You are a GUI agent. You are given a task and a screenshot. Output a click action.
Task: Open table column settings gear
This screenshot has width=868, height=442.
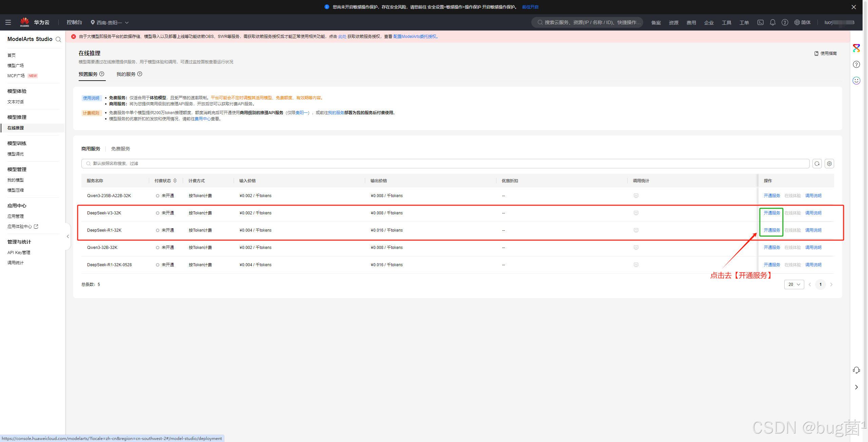[829, 164]
